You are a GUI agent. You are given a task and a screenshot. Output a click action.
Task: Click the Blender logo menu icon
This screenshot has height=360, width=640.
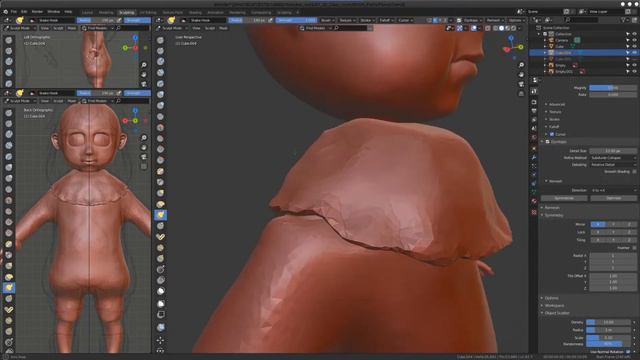click(x=6, y=12)
